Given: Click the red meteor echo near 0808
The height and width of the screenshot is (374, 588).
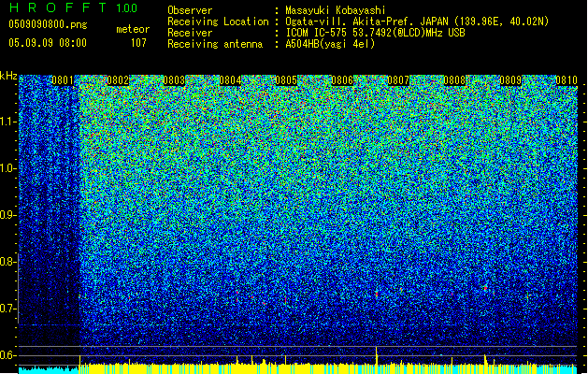Looking at the screenshot, I should tap(485, 288).
